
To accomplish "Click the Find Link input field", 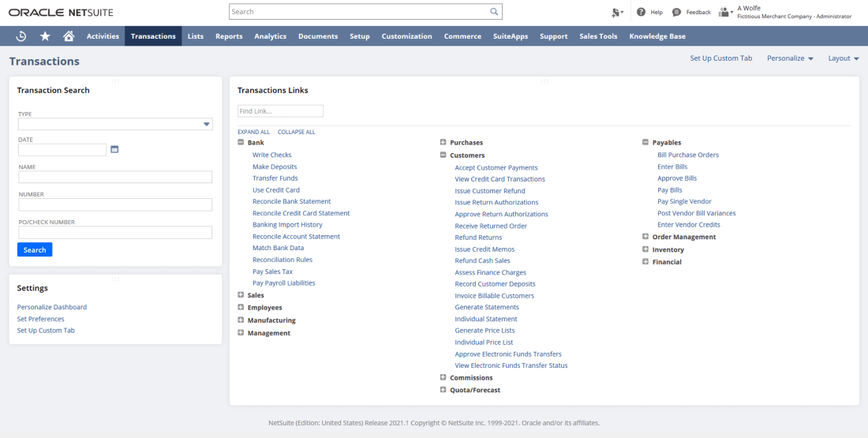I will tap(280, 111).
